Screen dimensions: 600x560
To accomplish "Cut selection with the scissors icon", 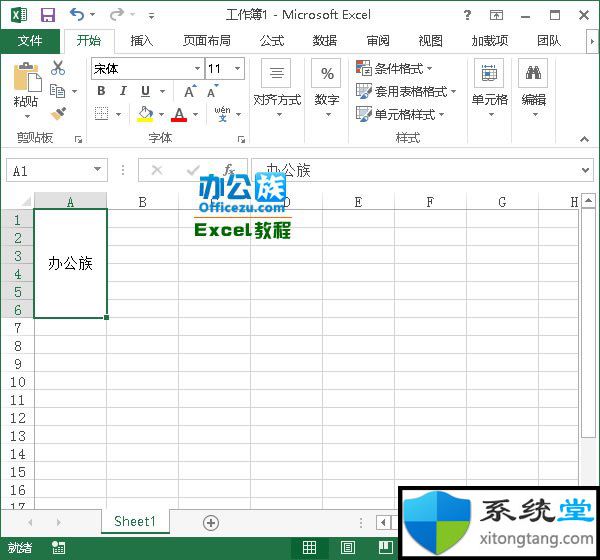I will pos(58,68).
